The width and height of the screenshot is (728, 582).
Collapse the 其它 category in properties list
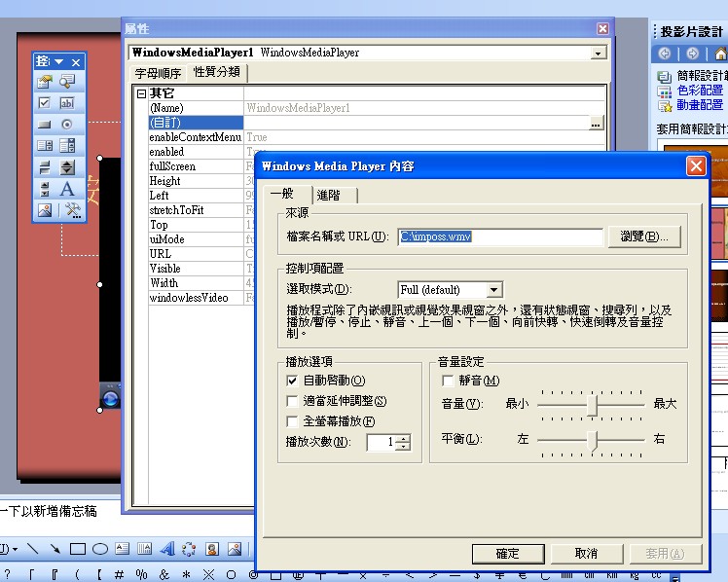pos(141,93)
